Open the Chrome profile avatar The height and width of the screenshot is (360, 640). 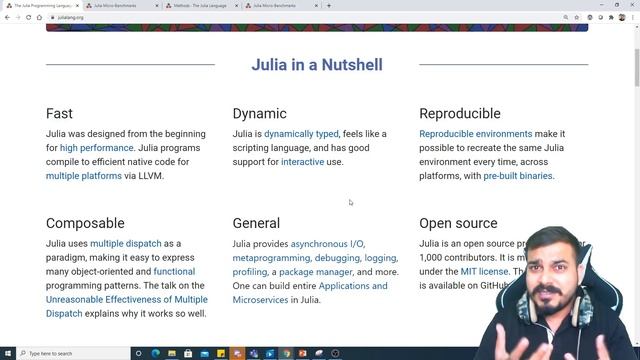[622, 18]
